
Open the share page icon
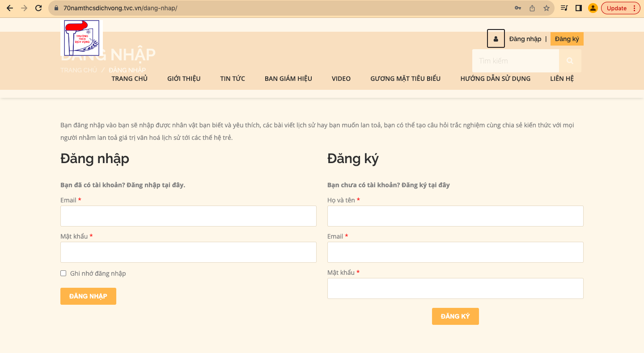click(x=532, y=8)
